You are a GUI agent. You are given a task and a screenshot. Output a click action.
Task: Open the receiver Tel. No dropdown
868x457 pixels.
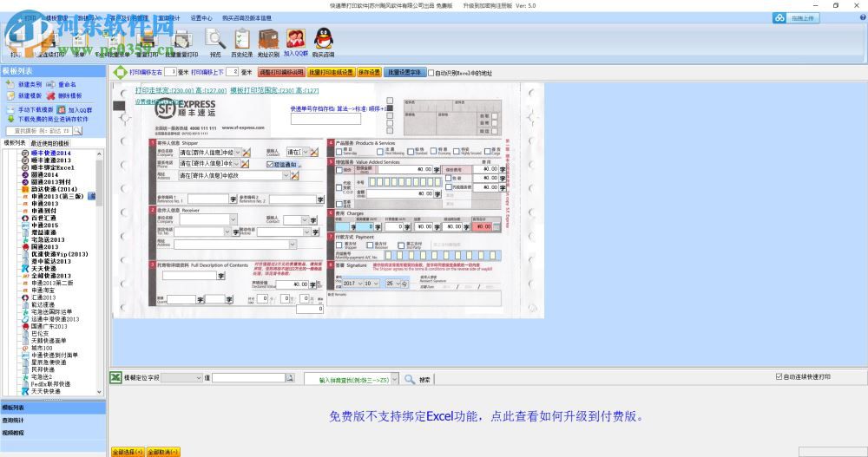[x=227, y=232]
